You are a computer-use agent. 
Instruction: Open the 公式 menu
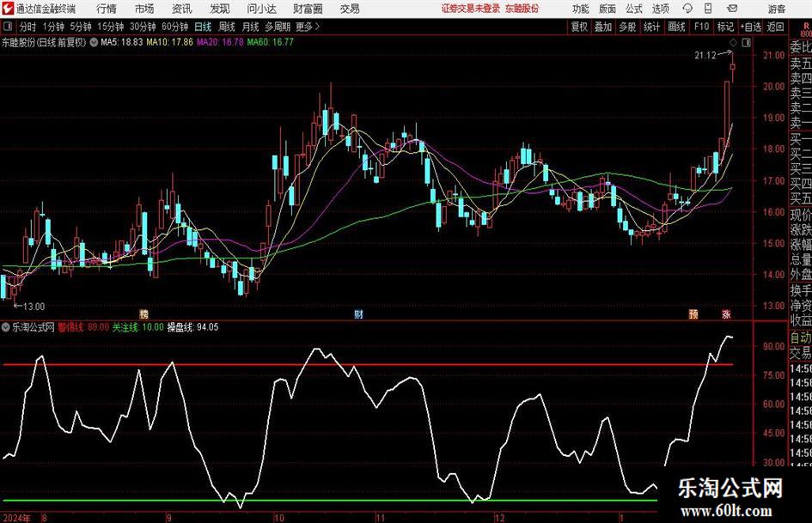pyautogui.click(x=634, y=9)
